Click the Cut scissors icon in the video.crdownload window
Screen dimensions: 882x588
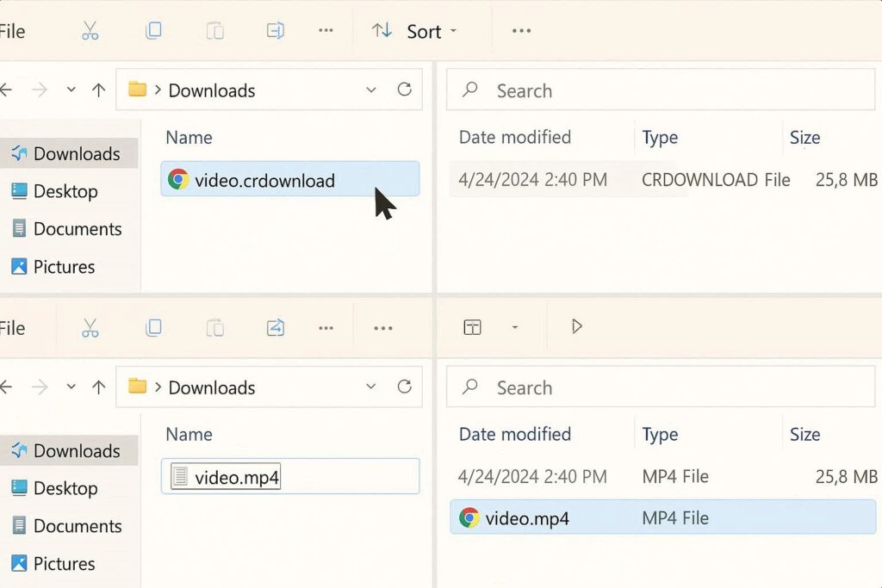point(90,31)
